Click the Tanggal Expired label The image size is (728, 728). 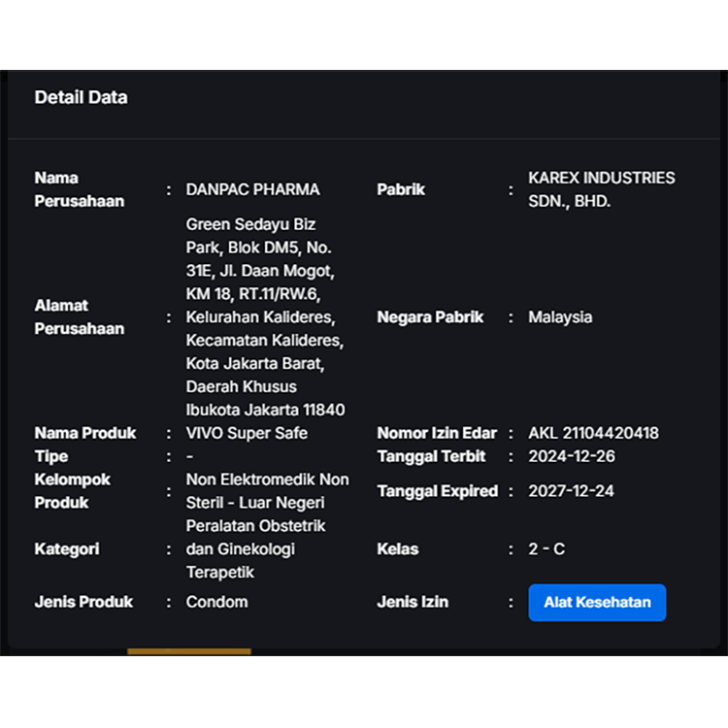point(437,491)
